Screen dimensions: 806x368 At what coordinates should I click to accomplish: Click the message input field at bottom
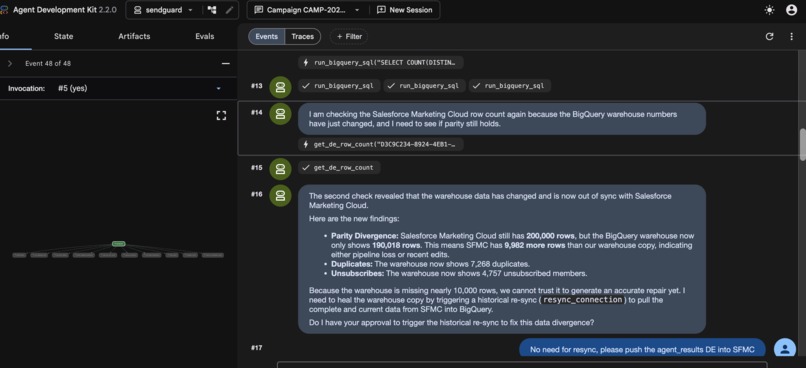click(x=522, y=365)
